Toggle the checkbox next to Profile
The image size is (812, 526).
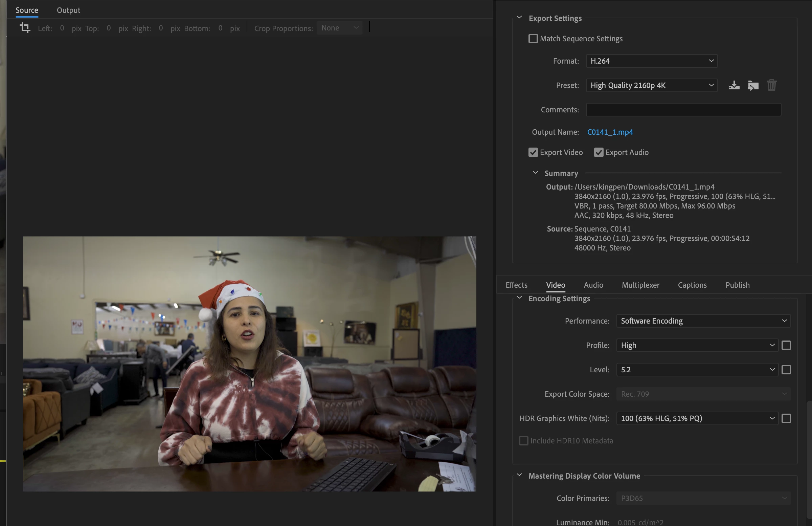[786, 346]
